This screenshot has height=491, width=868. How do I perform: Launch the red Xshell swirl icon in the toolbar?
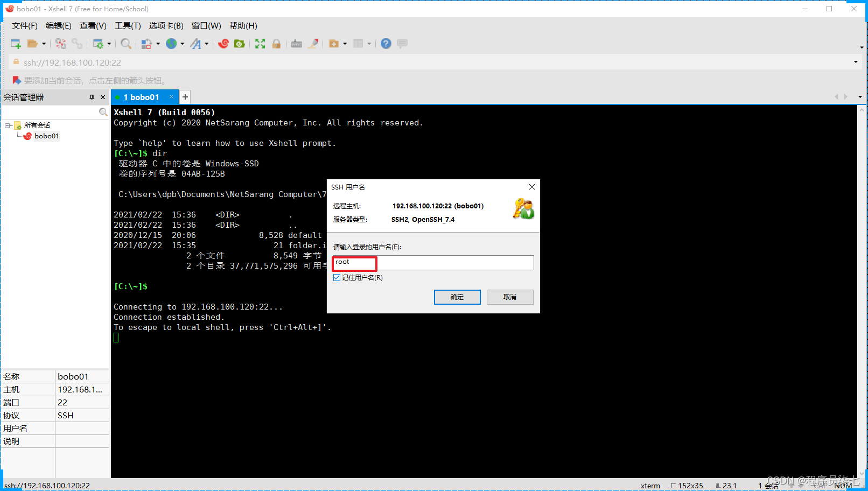tap(223, 44)
